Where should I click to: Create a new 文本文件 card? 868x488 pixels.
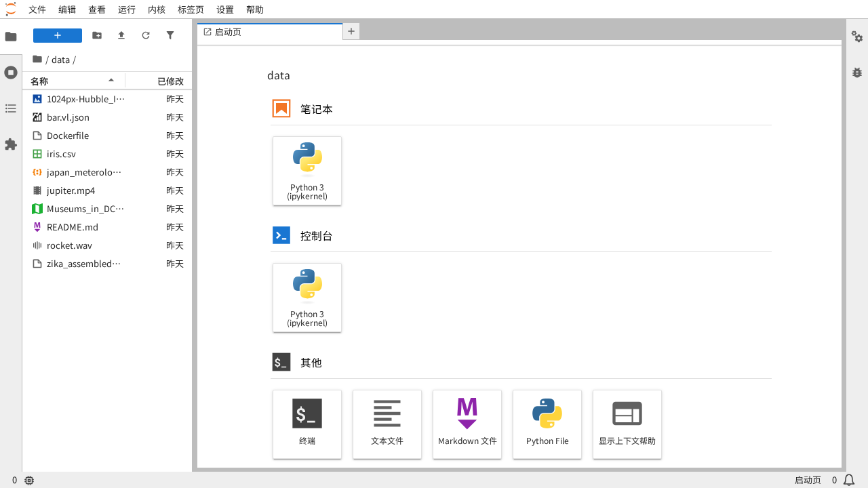point(387,424)
